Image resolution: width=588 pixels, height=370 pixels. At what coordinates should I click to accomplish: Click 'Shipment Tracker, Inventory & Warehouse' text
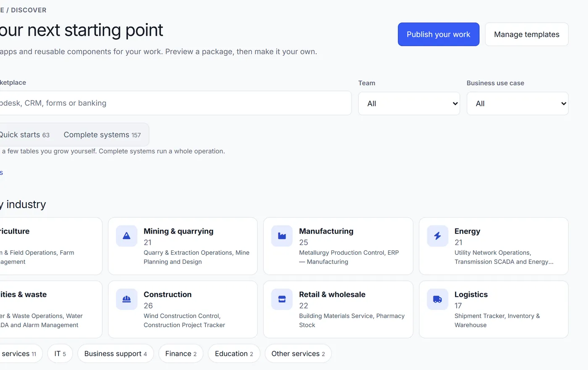[x=497, y=320]
